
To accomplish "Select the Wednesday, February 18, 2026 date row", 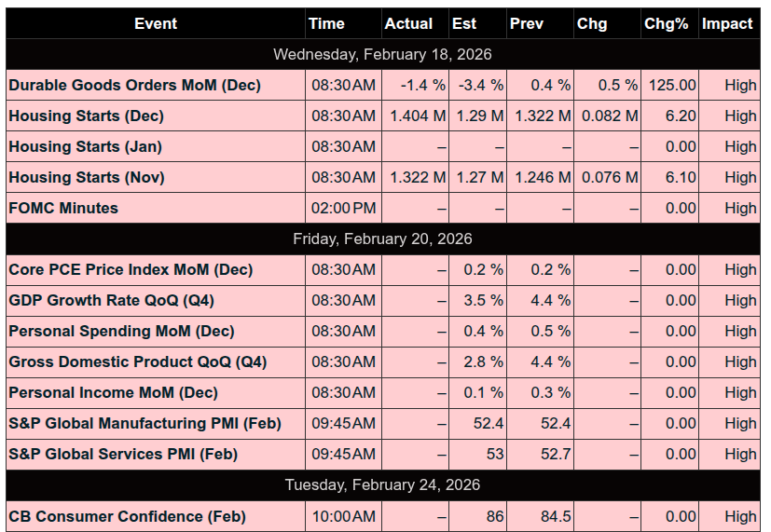I will pos(382,54).
